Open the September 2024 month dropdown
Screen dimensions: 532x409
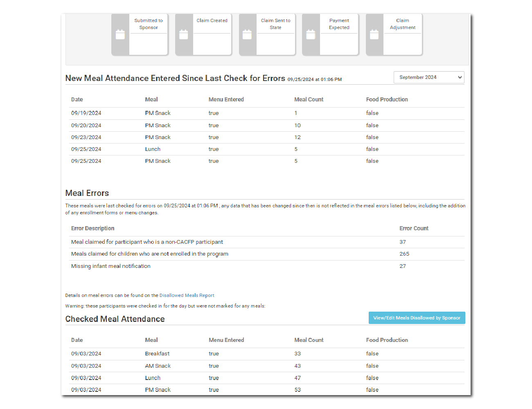pyautogui.click(x=429, y=77)
